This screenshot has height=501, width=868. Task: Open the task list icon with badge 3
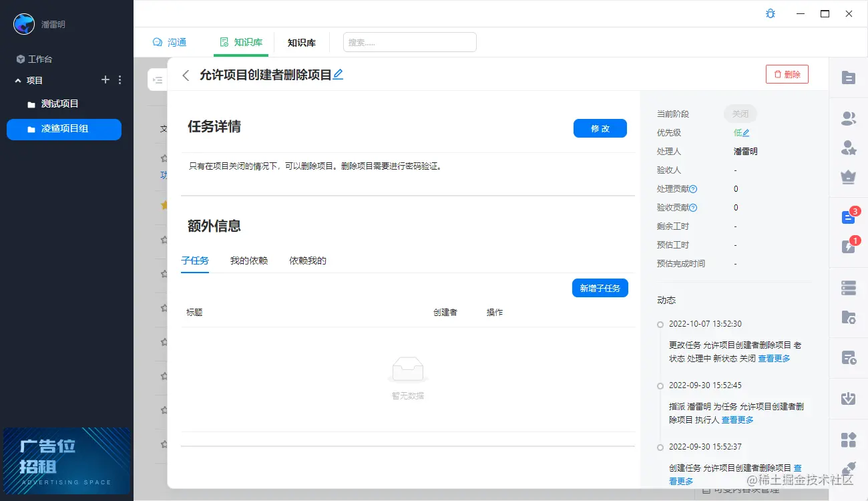848,218
